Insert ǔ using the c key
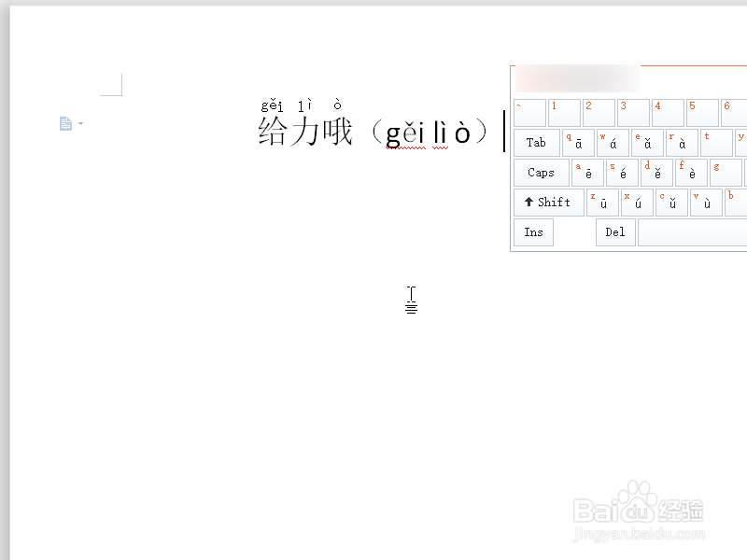The image size is (747, 560). [x=671, y=203]
